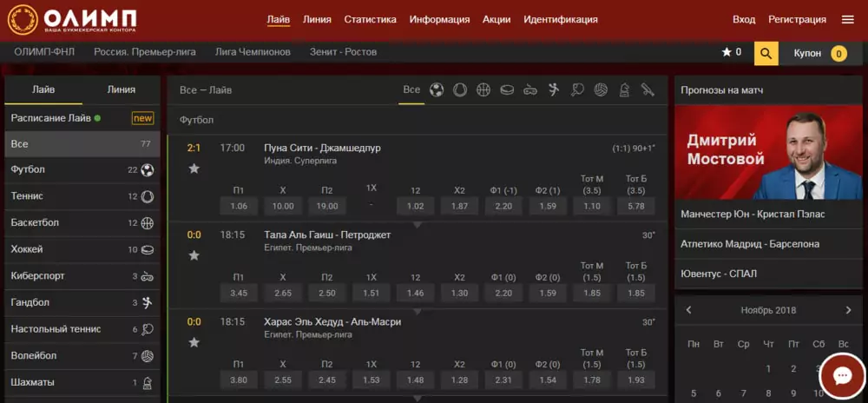Filter live events by esports gamepad icon

[530, 89]
